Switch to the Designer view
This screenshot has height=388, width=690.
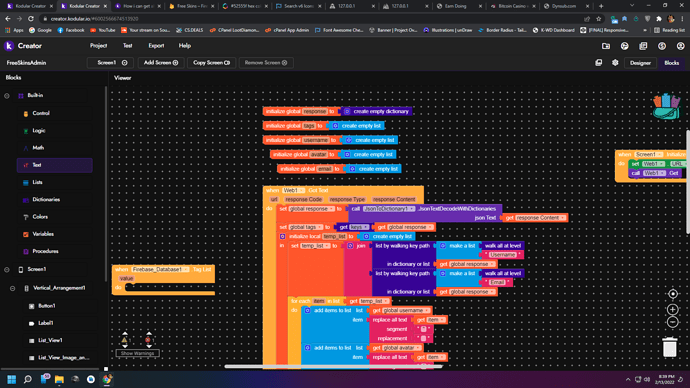[x=640, y=63]
